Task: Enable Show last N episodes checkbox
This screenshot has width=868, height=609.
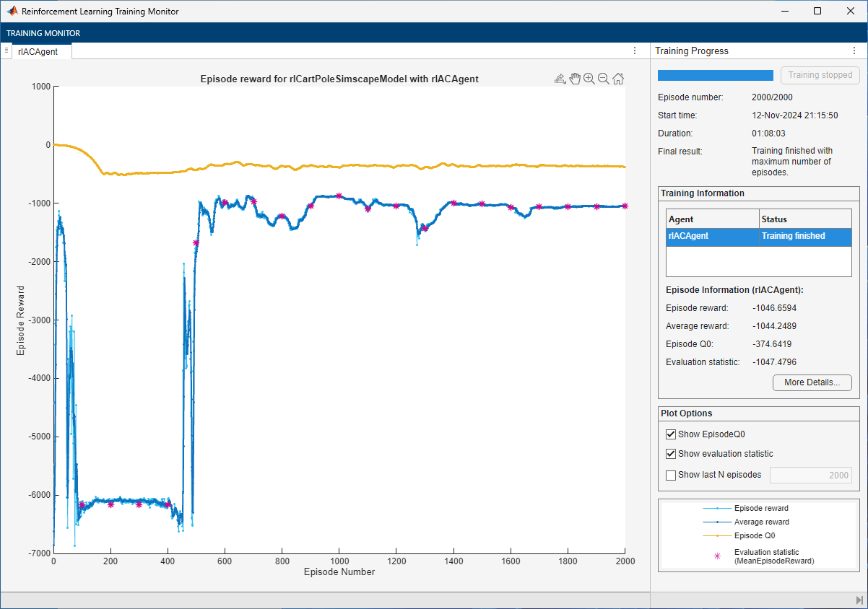Action: (x=671, y=475)
